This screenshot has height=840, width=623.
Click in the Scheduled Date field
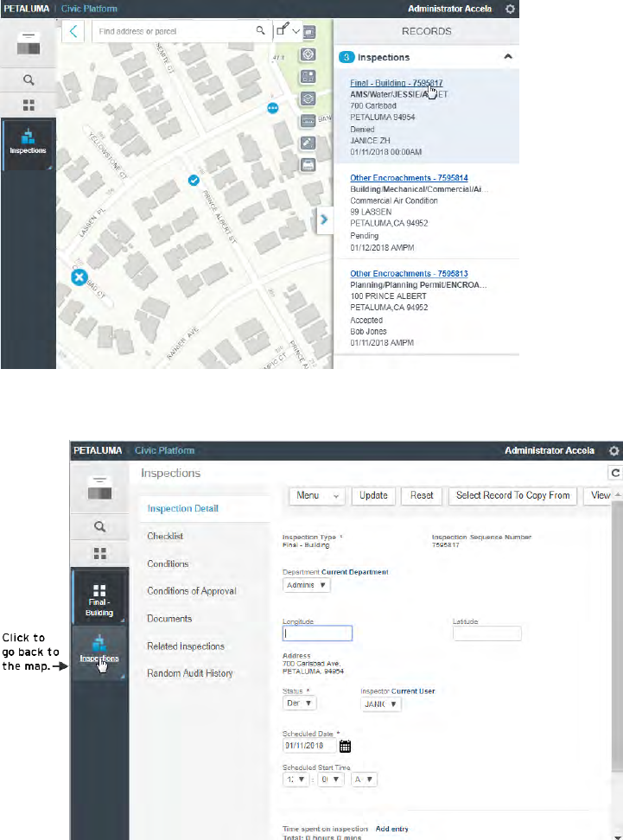click(x=309, y=746)
